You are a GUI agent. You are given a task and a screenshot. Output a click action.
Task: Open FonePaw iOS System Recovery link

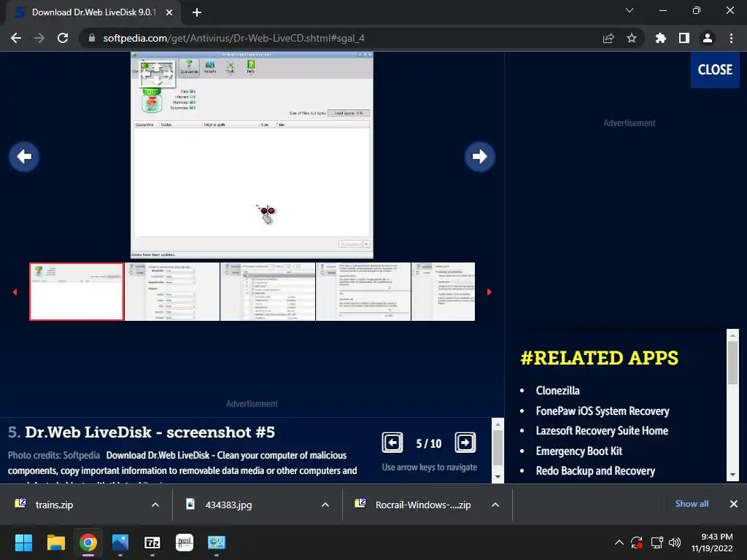(x=602, y=411)
